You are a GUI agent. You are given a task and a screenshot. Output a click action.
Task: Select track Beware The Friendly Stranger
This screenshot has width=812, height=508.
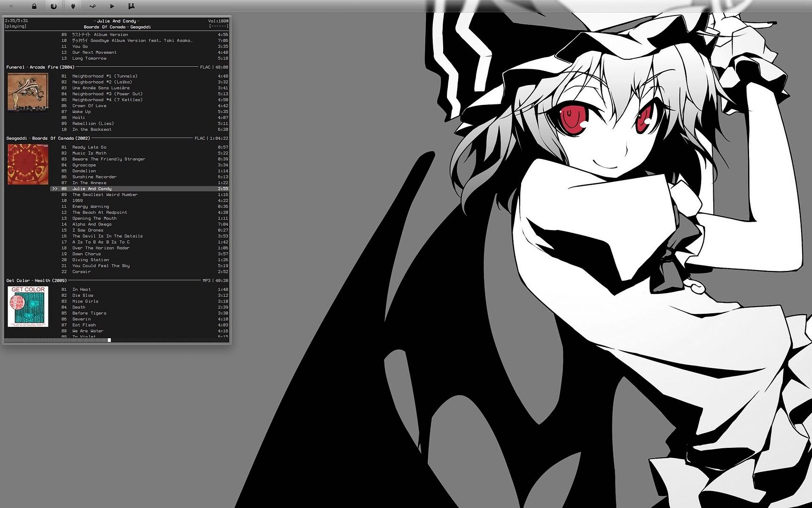(140, 159)
